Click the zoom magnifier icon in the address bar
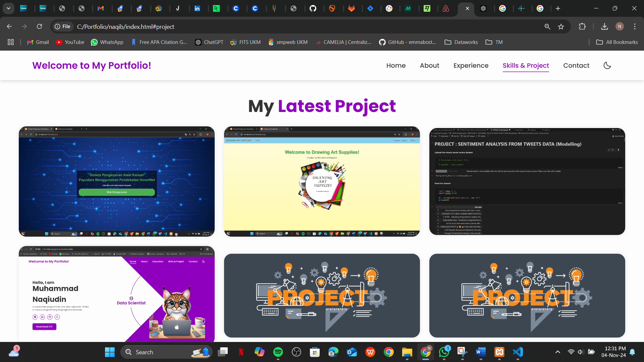The height and width of the screenshot is (362, 644). 547,26
